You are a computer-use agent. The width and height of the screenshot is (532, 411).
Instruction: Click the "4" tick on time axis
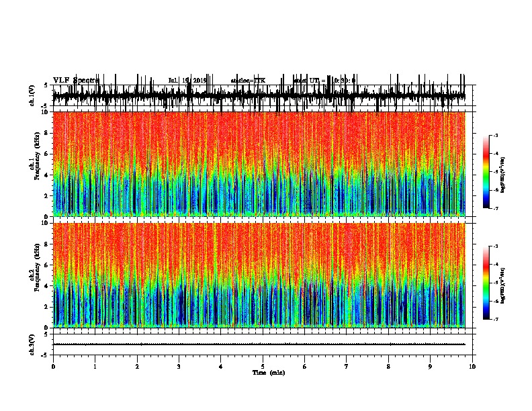[221, 366]
